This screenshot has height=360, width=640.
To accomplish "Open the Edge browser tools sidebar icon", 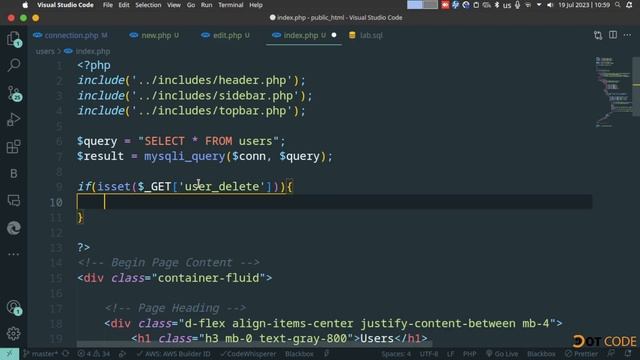I will (x=14, y=228).
